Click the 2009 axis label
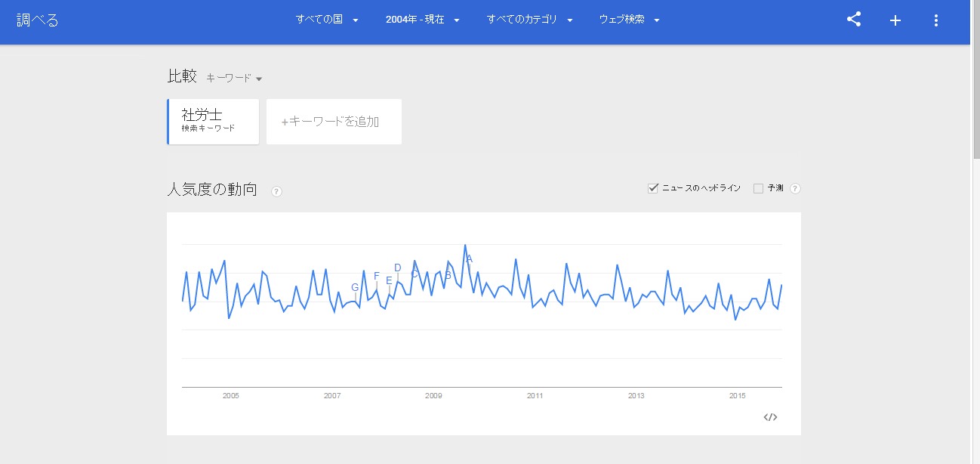 [x=433, y=396]
